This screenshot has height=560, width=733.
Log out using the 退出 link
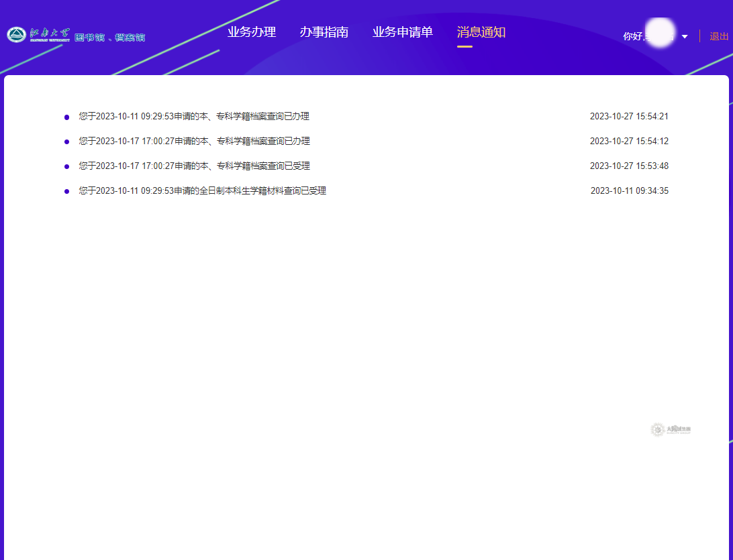[x=719, y=36]
